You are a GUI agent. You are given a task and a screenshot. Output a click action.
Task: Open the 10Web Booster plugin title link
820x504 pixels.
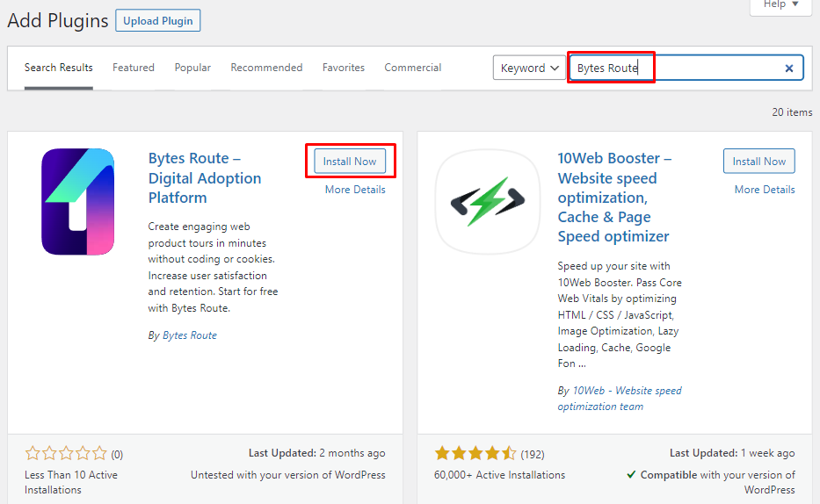tap(614, 198)
